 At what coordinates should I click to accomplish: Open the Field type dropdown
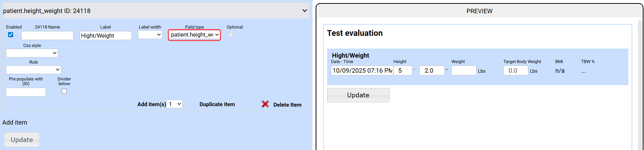coord(194,35)
